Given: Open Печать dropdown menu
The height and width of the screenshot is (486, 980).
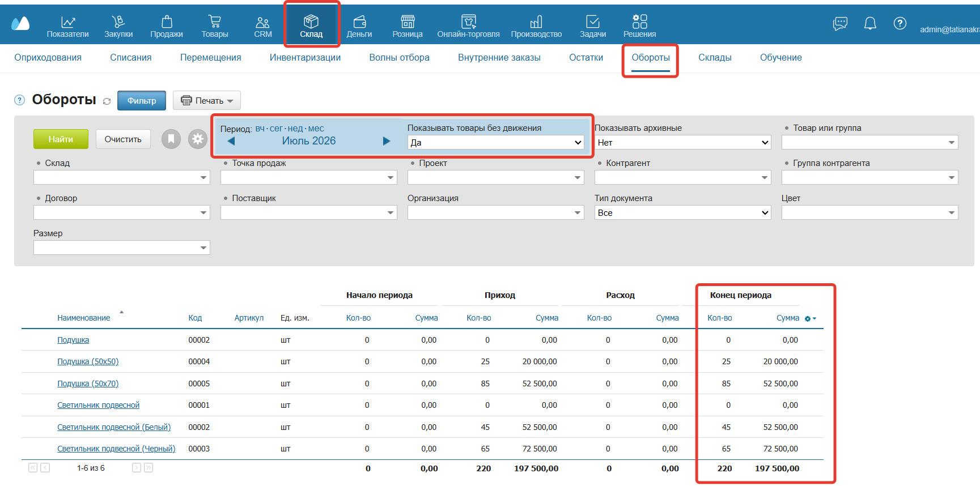Looking at the screenshot, I should [x=207, y=100].
